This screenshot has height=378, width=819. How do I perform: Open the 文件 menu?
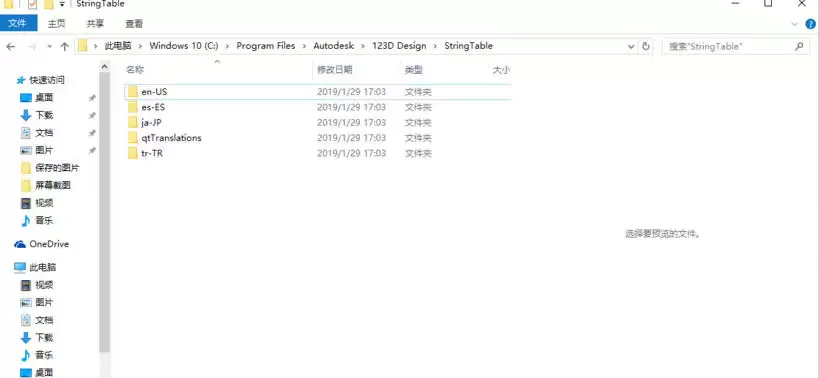coord(18,23)
